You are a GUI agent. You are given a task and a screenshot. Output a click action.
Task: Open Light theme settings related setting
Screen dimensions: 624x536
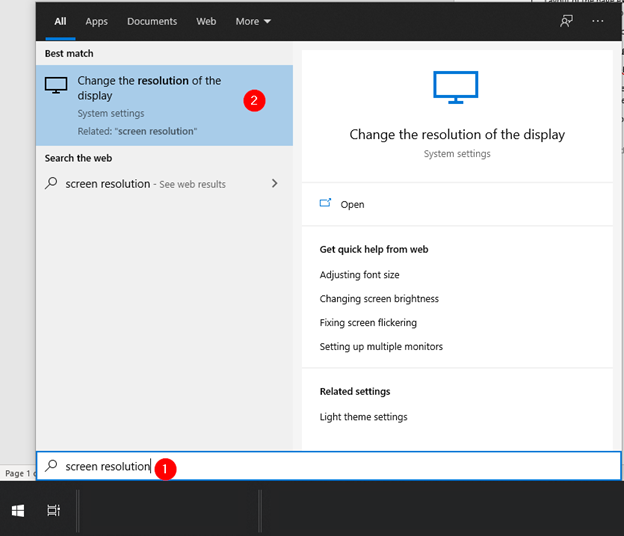pos(363,417)
